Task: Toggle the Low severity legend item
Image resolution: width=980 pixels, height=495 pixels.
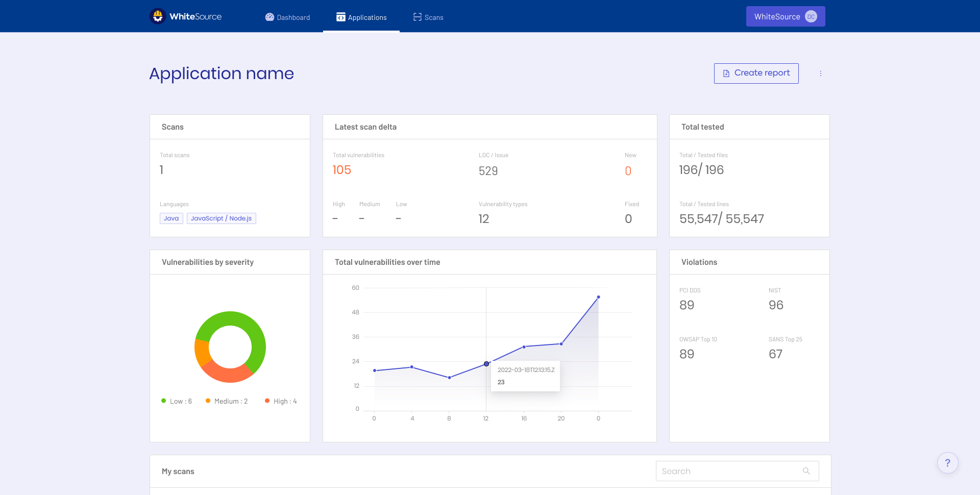Action: [176, 401]
